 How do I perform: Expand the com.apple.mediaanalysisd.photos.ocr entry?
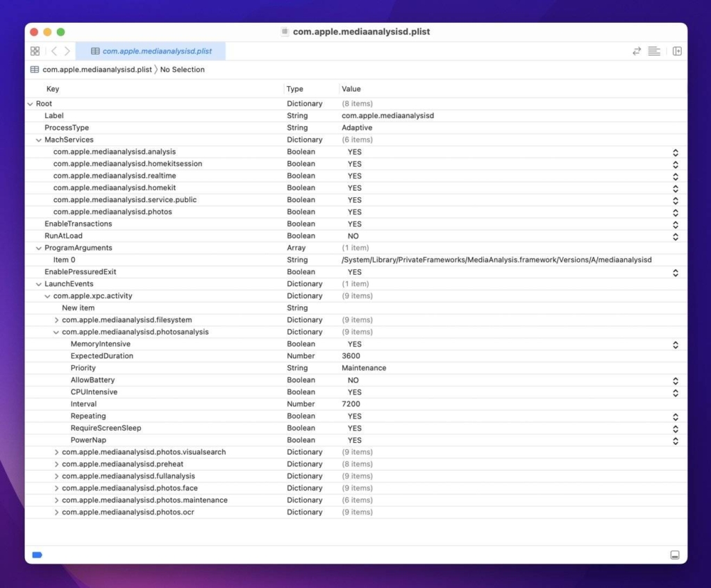tap(56, 512)
